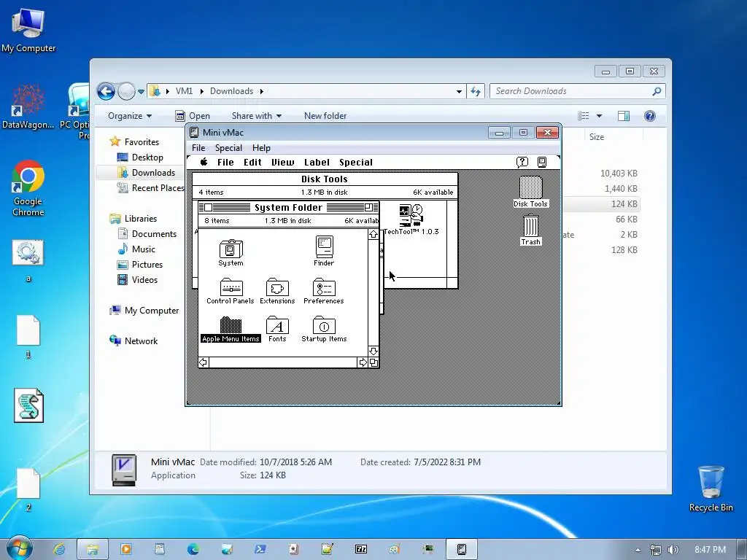This screenshot has width=747, height=560.
Task: Click the Disk Tools window title bar
Action: click(325, 179)
